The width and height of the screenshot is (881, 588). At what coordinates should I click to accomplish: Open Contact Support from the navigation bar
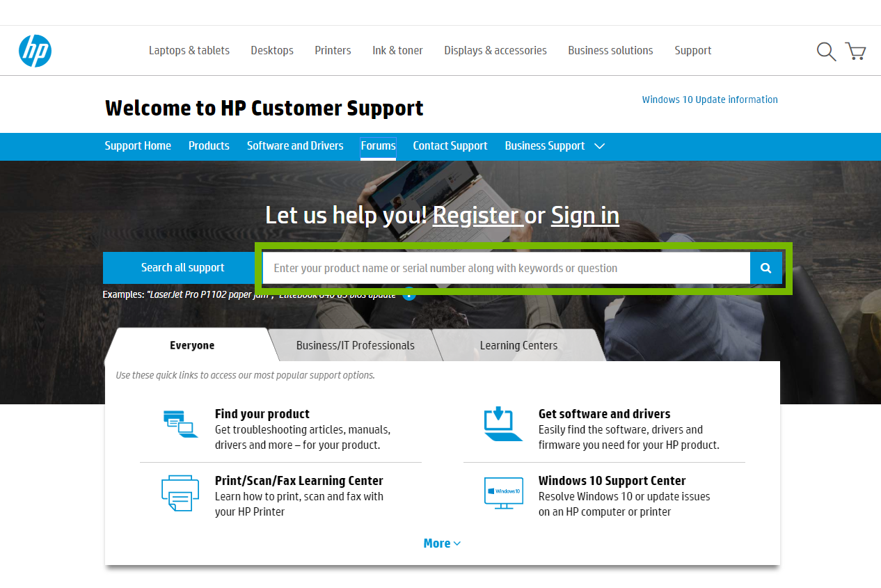tap(450, 146)
